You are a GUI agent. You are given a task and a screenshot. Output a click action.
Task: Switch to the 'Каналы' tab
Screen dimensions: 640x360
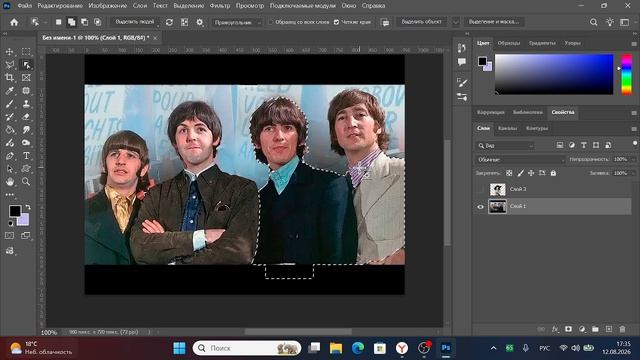[507, 128]
